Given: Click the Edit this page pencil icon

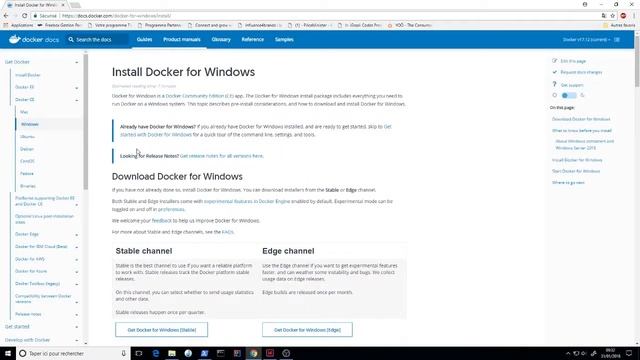Looking at the screenshot, I should click(x=554, y=61).
